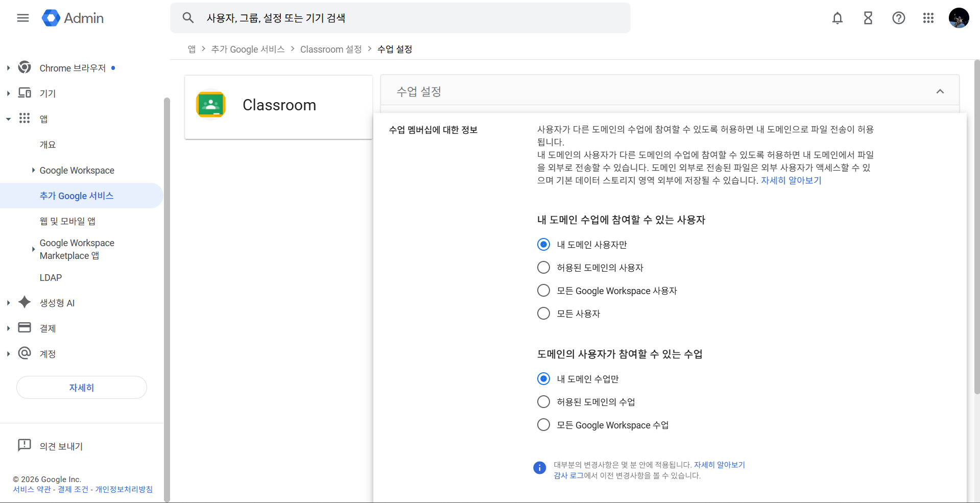
Task: Expand Google Workspace submenu arrow
Action: pyautogui.click(x=33, y=170)
